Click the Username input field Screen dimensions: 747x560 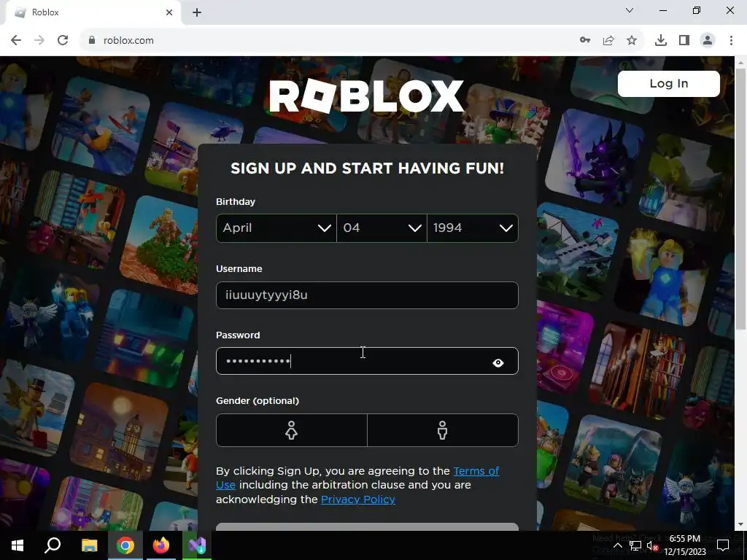[367, 295]
